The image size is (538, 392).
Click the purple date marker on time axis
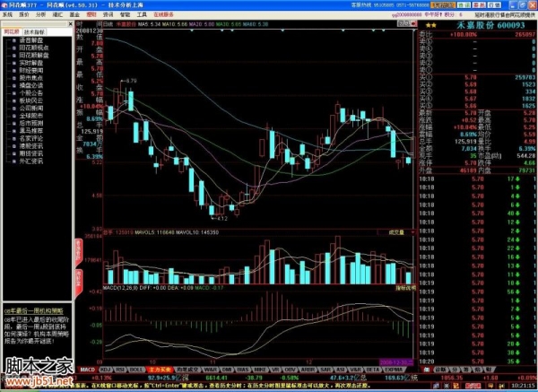click(x=396, y=362)
